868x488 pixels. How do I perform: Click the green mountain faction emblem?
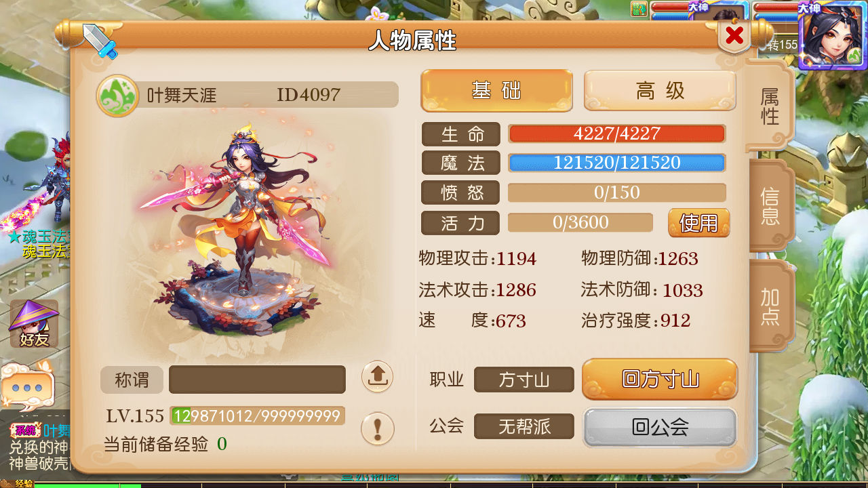coord(118,96)
